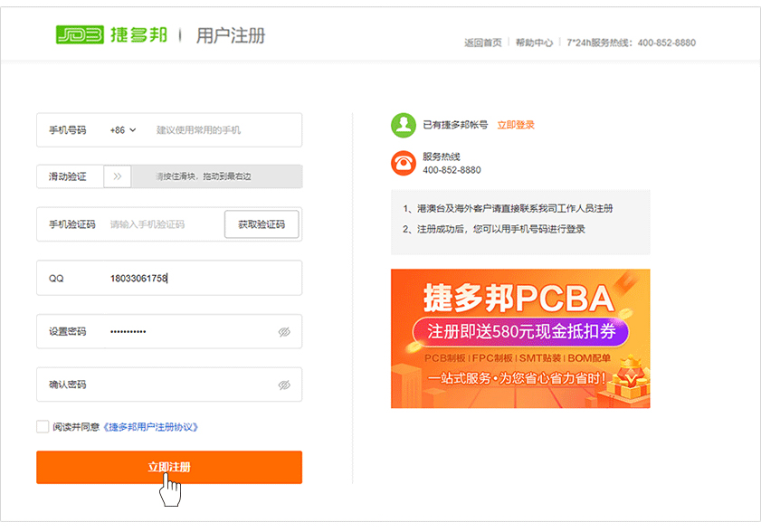Click the 捷多邦PCBA promotional banner
This screenshot has height=532, width=761.
point(520,338)
